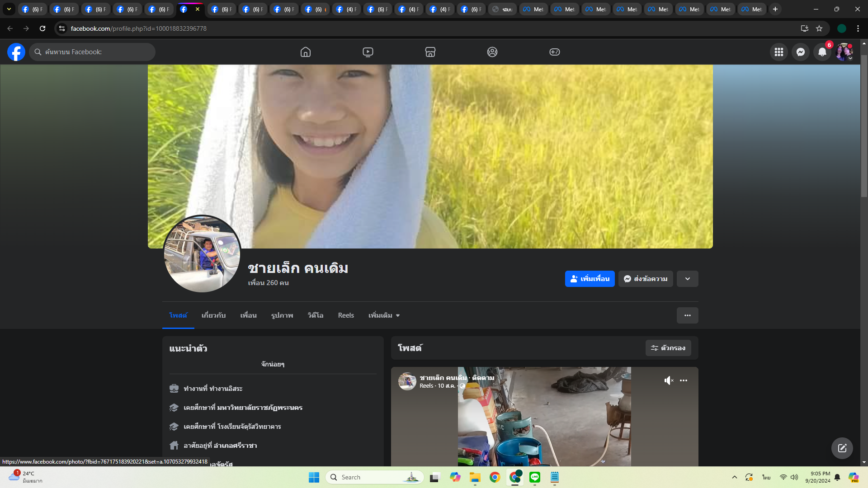Screen dimensions: 868x488
Task: Open the Messenger icon
Action: (801, 52)
